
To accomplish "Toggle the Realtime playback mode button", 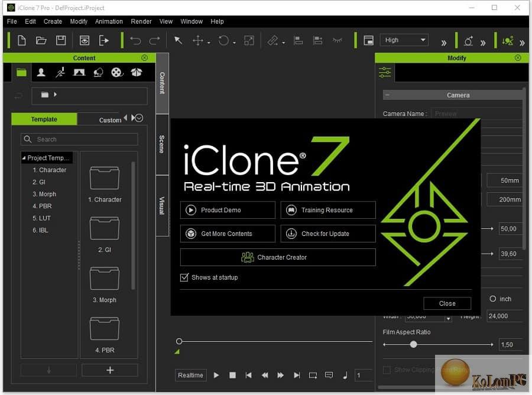I will click(191, 375).
